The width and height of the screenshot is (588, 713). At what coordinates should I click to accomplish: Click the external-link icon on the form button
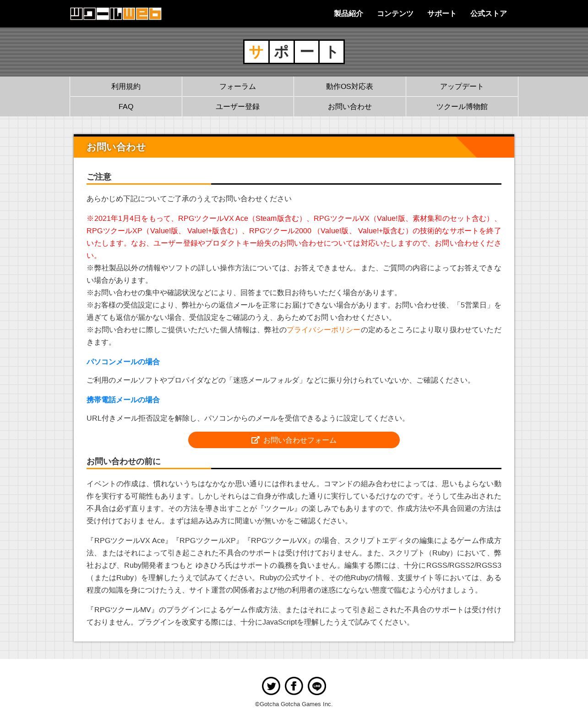click(256, 440)
